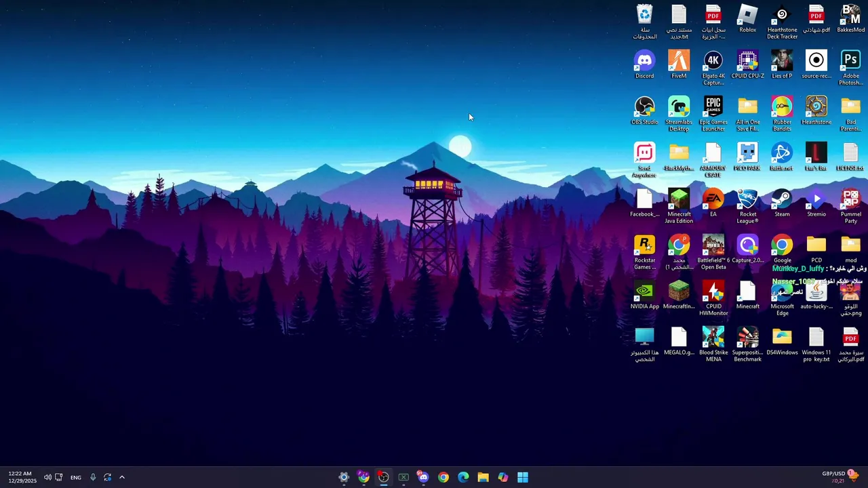Open the PCD folder

[x=816, y=249]
